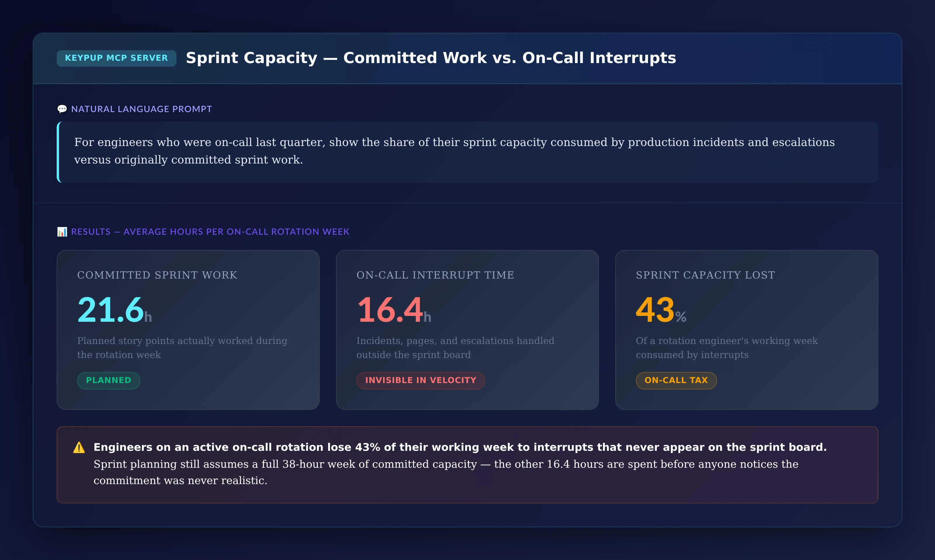Image resolution: width=935 pixels, height=560 pixels.
Task: Click the 'Sprint planning still assumes' sentence
Action: click(x=446, y=472)
